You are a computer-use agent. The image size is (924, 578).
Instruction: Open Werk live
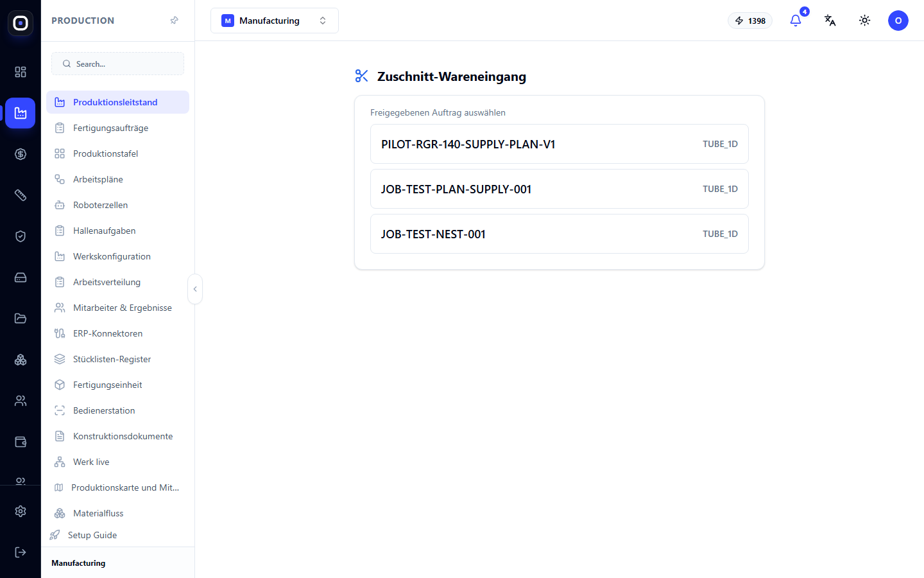click(x=117, y=462)
